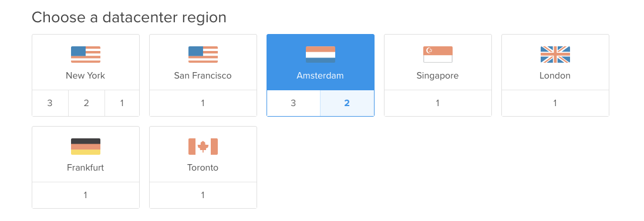644x221 pixels.
Task: Choose the selected Amsterdam datacenter 2
Action: 347,103
